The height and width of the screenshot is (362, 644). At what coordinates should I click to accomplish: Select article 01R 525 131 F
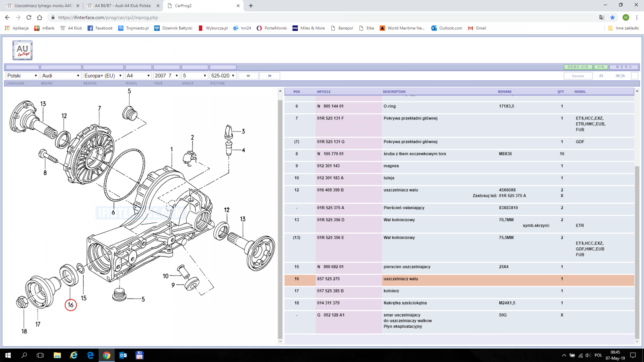coord(330,118)
